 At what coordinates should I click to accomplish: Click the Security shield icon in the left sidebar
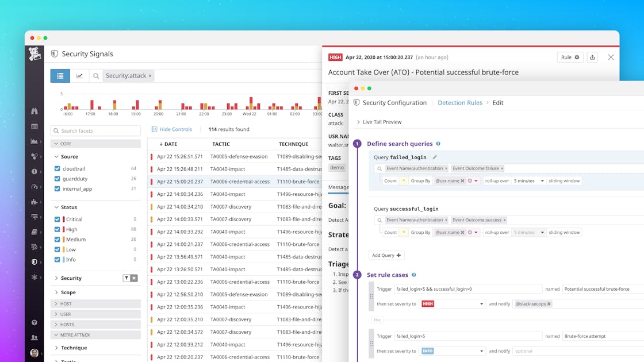pyautogui.click(x=34, y=261)
